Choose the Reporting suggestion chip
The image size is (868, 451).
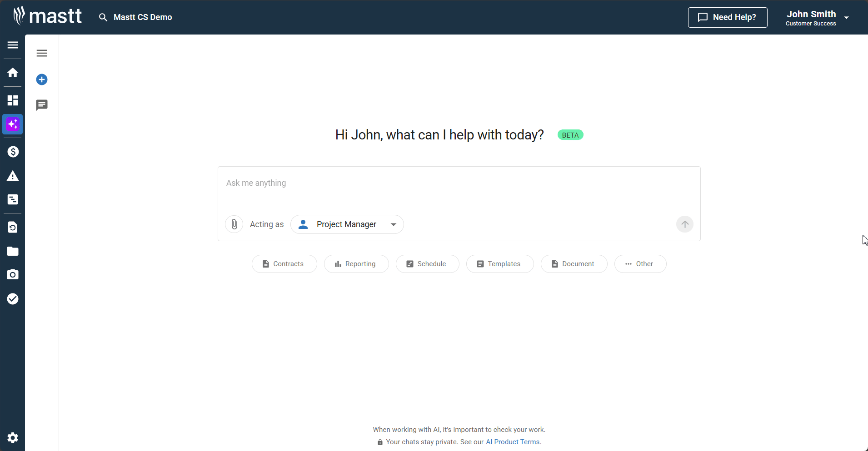point(356,264)
